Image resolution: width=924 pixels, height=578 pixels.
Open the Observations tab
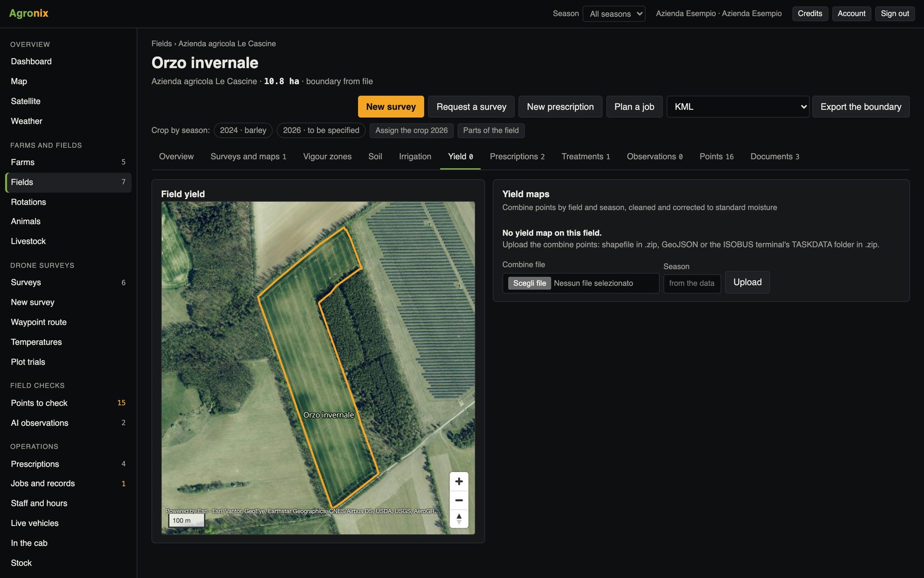654,157
